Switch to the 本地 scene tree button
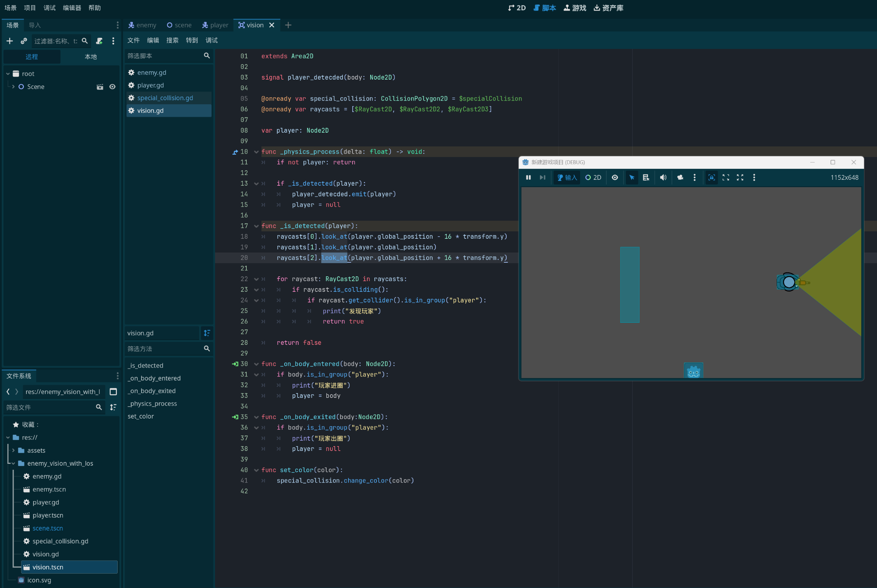Image resolution: width=877 pixels, height=588 pixels. 90,57
